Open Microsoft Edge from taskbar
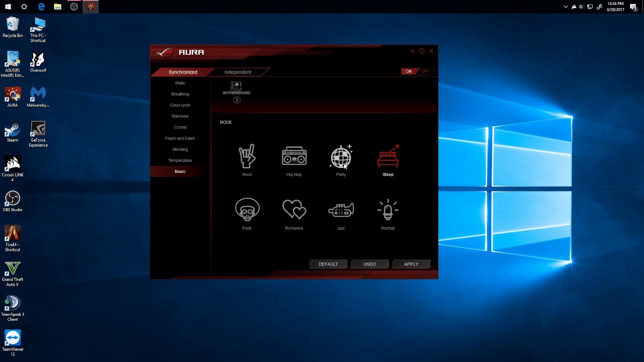Viewport: 644px width, 362px height. click(41, 7)
